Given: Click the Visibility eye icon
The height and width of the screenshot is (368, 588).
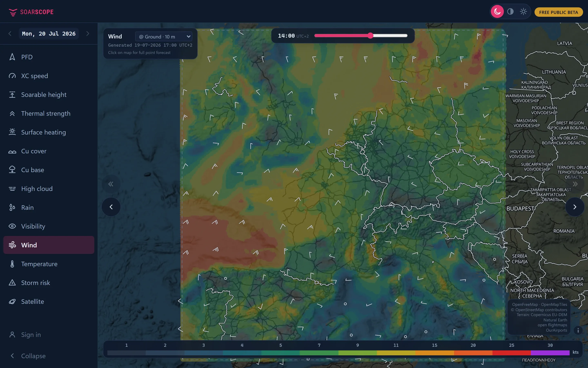Looking at the screenshot, I should (x=12, y=226).
